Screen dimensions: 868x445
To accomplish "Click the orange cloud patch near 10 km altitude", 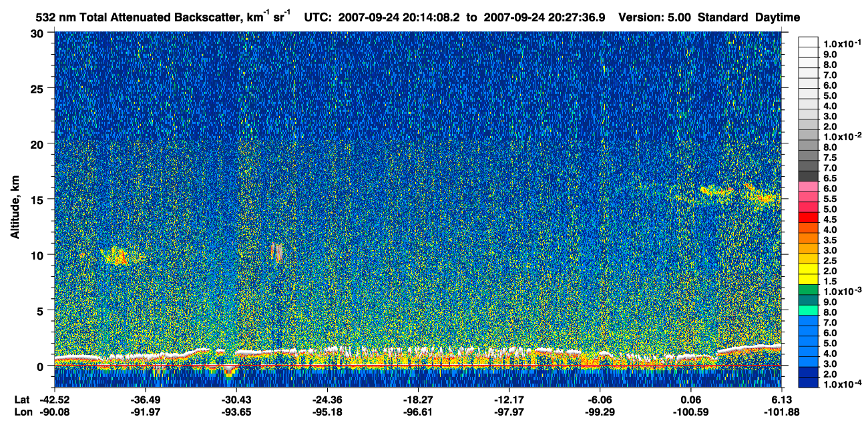I will [x=118, y=256].
